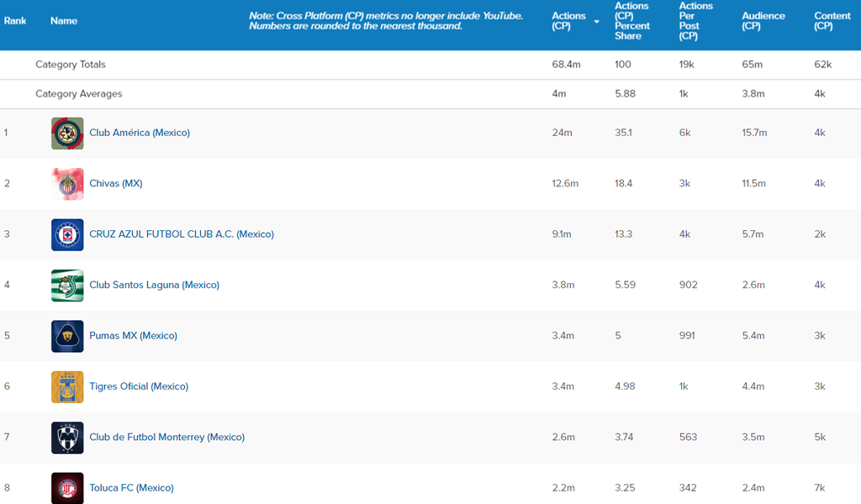861x504 pixels.
Task: Click Pumas MX's 5.4m audience value
Action: tap(753, 336)
